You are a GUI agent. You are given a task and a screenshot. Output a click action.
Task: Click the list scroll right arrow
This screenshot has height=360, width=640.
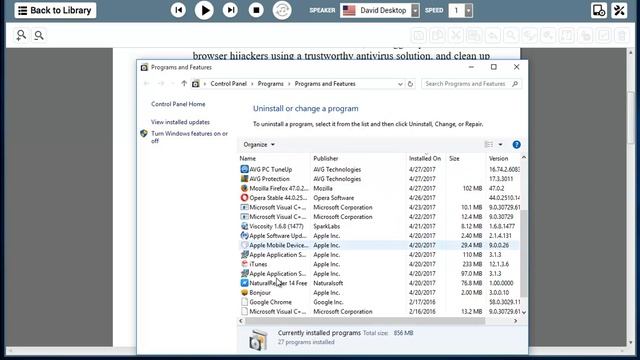coord(516,321)
